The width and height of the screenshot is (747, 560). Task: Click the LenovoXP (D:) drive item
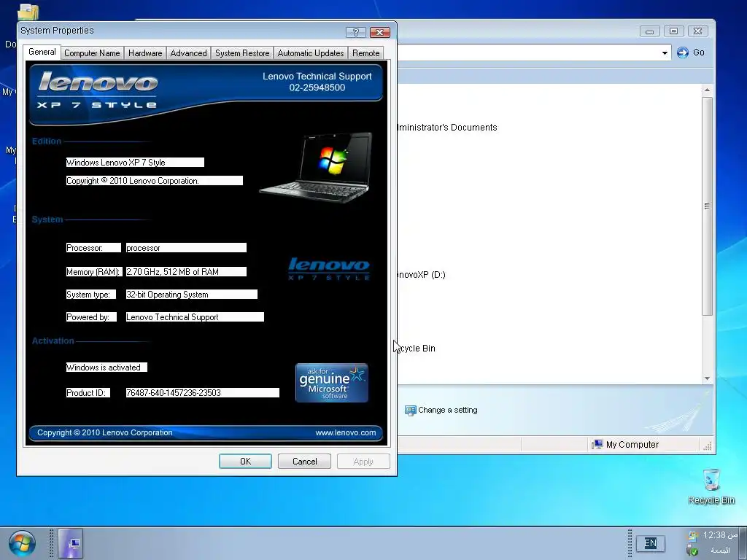(x=421, y=274)
